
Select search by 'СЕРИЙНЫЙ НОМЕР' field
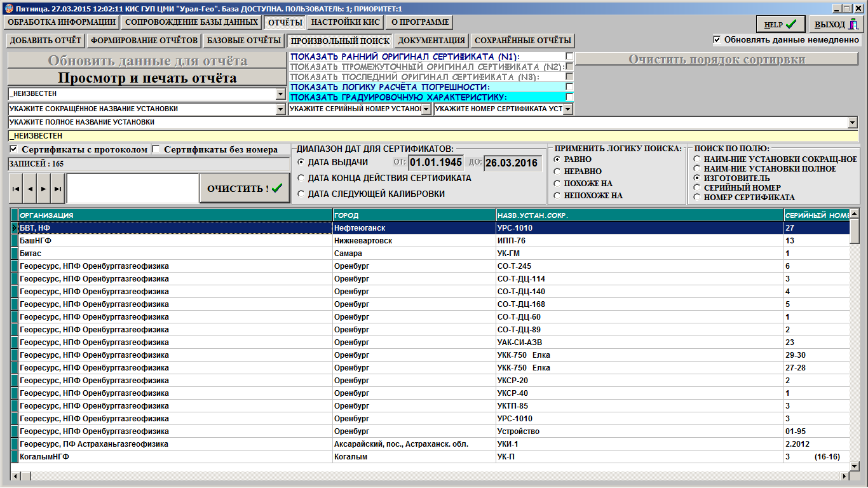697,187
